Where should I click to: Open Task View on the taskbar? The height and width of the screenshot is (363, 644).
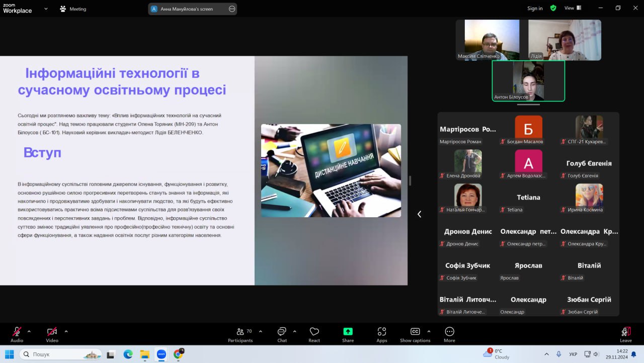tap(111, 354)
